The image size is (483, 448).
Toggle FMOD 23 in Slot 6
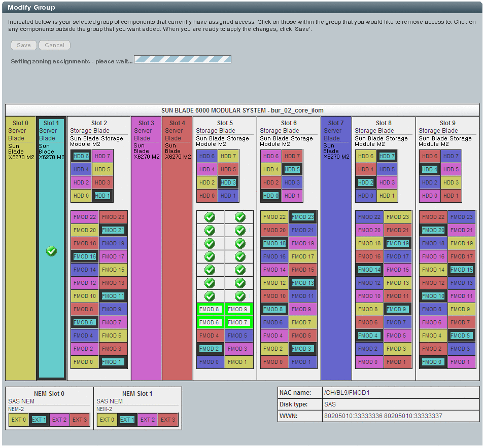click(303, 217)
